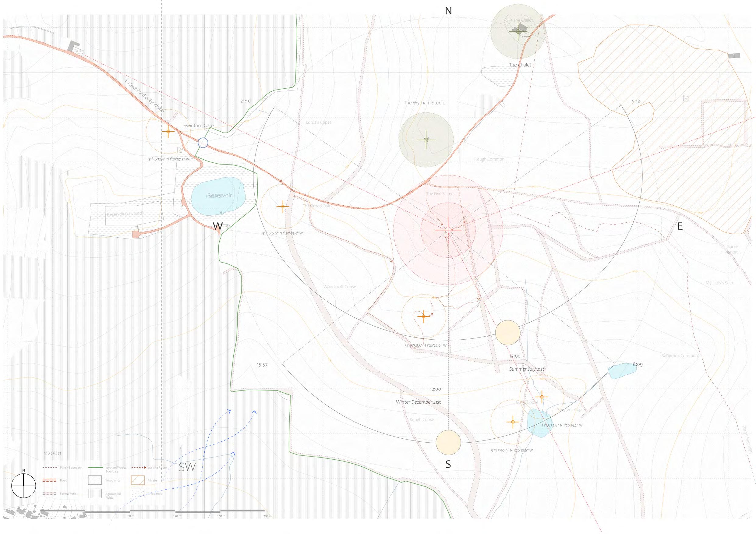Click the 200 m end of scale bar

[264, 511]
